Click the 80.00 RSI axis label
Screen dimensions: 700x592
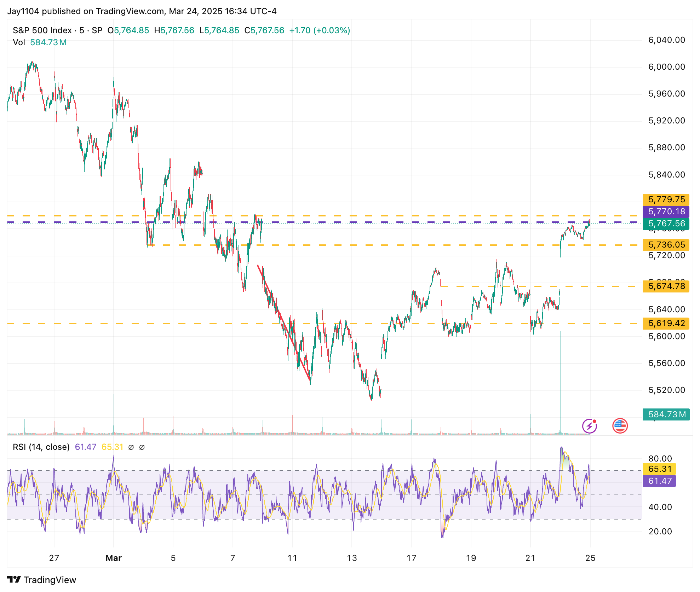pyautogui.click(x=660, y=459)
